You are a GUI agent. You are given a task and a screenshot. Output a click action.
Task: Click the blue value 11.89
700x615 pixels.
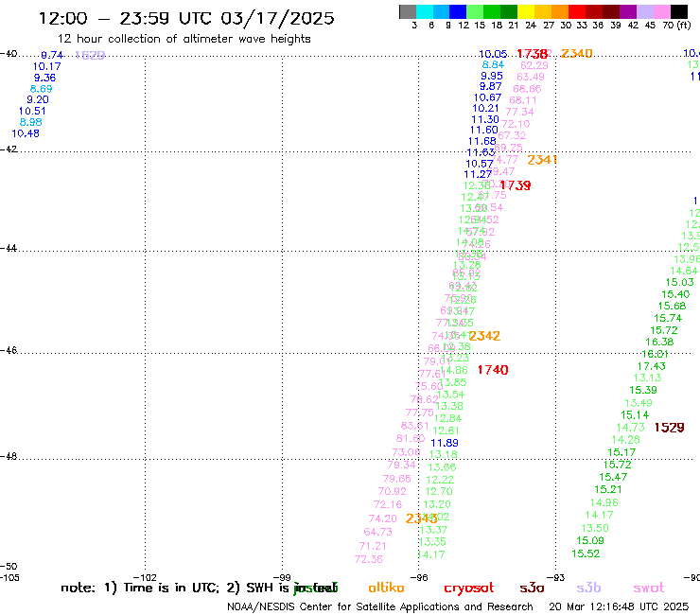(x=445, y=443)
